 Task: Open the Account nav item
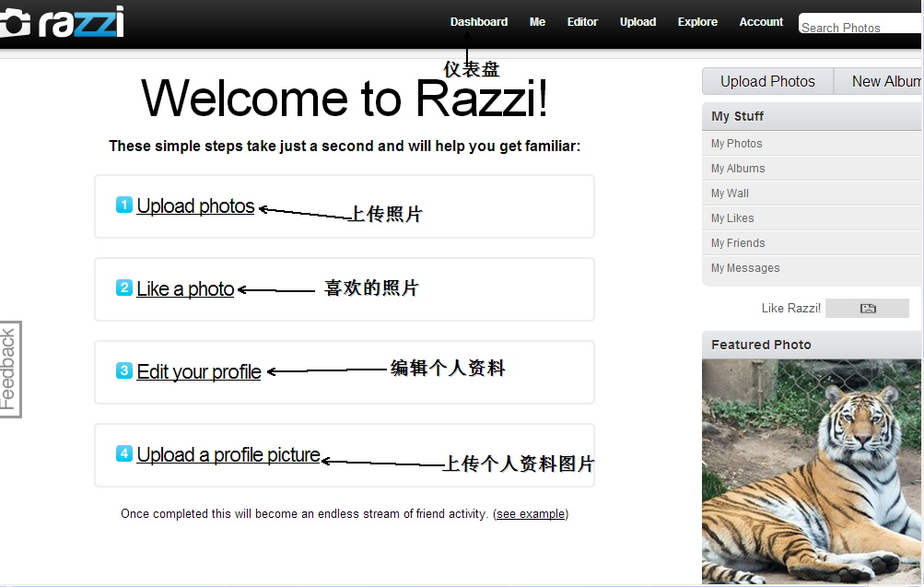pos(761,22)
